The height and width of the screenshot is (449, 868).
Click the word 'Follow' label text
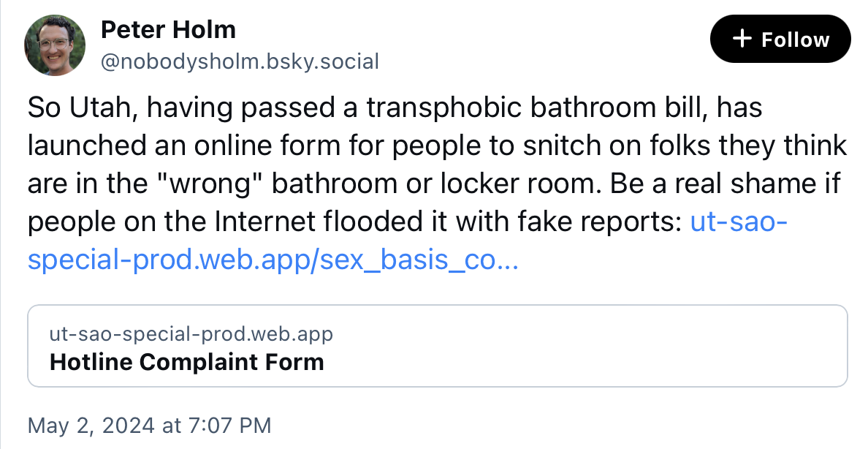[x=795, y=39]
